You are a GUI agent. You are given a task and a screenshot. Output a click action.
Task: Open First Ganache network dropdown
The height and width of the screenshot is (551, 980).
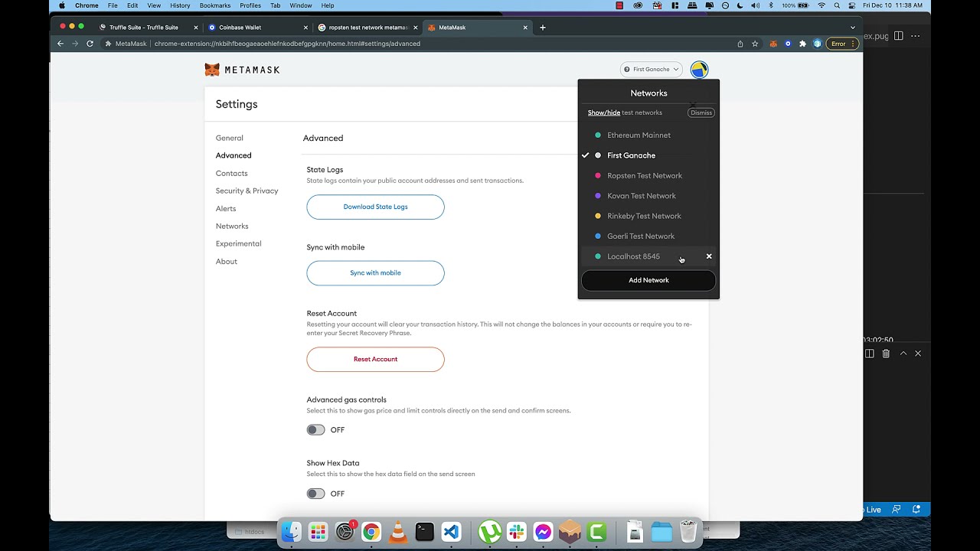[652, 70]
